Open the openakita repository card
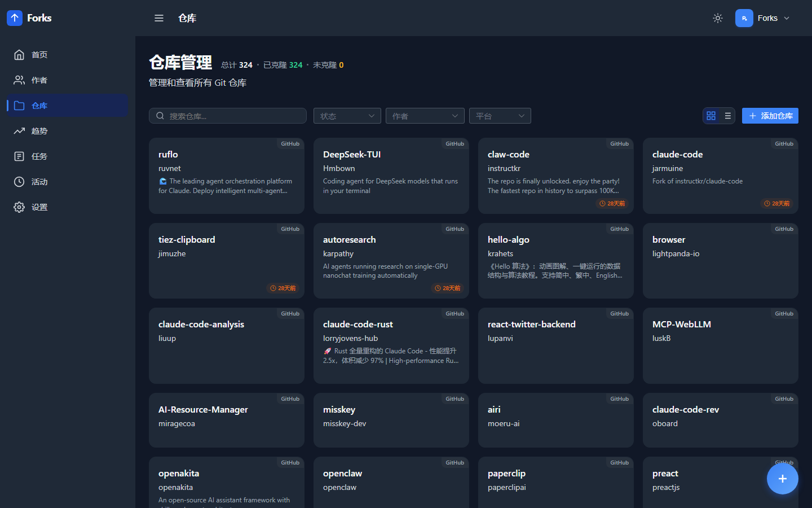The width and height of the screenshot is (812, 508). [227, 483]
